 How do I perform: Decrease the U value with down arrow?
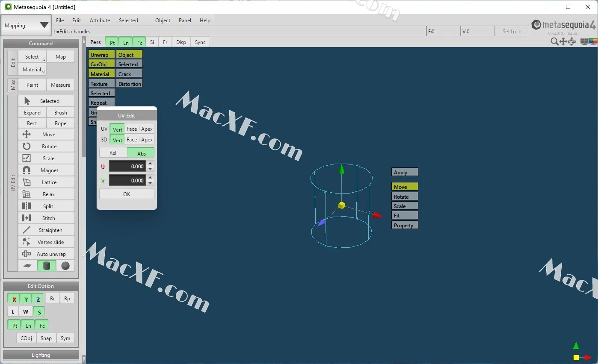click(x=150, y=169)
